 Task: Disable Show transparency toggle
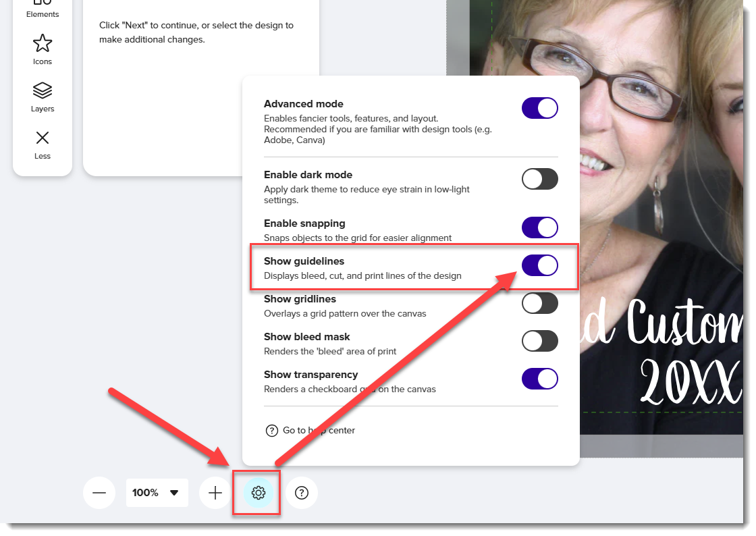click(x=539, y=379)
